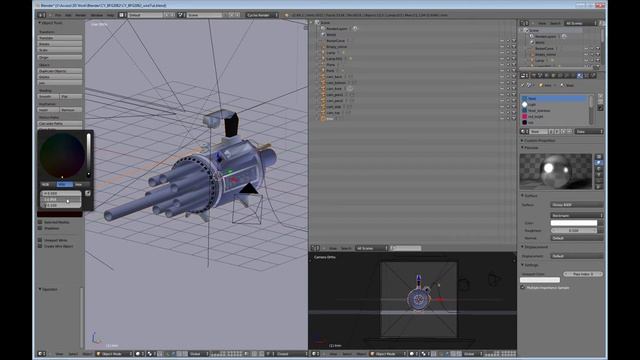Image resolution: width=640 pixels, height=360 pixels.
Task: Click the add material slot plus icon
Action: pos(600,97)
